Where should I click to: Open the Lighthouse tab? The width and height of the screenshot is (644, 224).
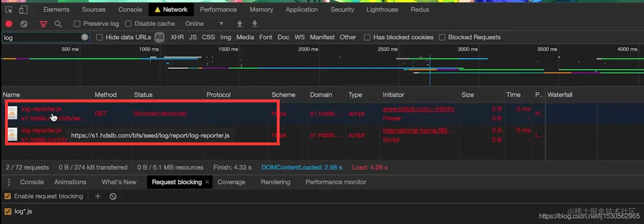[382, 9]
